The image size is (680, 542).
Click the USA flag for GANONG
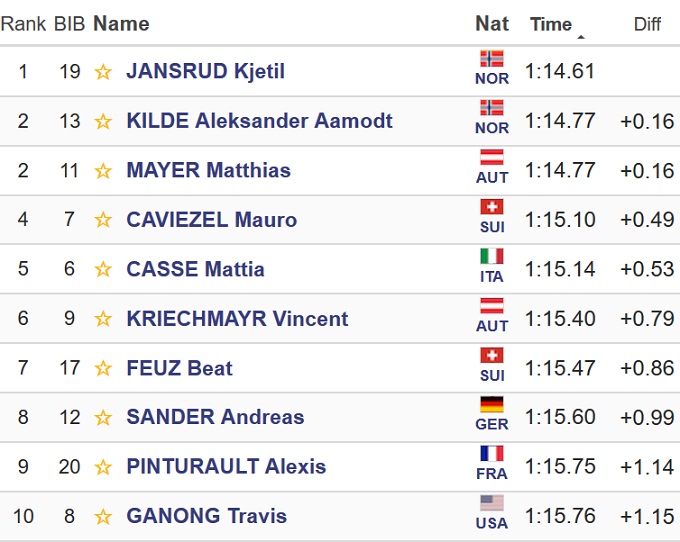[492, 503]
